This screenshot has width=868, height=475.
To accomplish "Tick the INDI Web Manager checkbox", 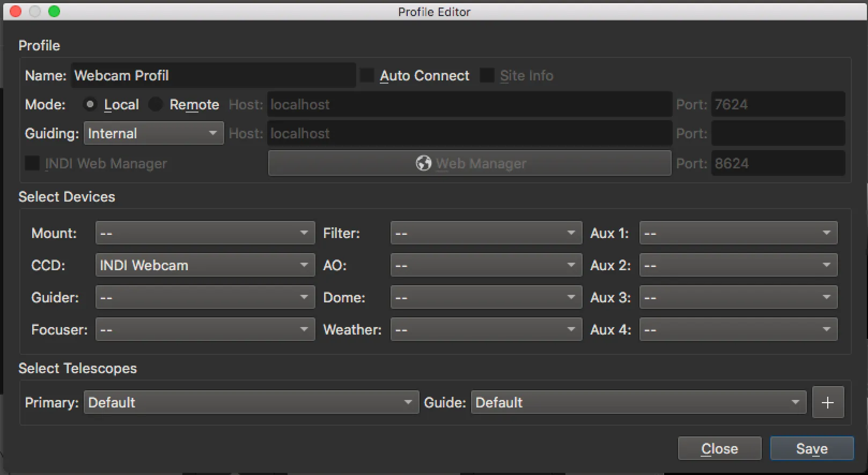I will pos(32,163).
